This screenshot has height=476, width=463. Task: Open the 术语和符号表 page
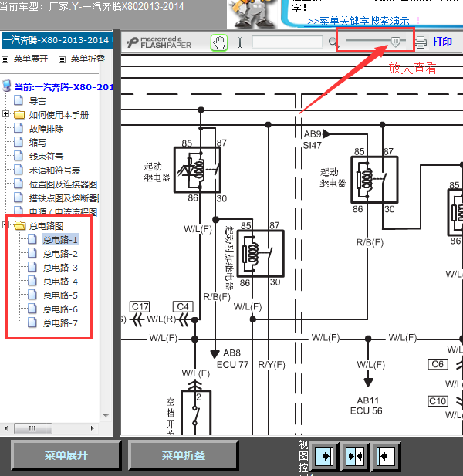(x=55, y=170)
